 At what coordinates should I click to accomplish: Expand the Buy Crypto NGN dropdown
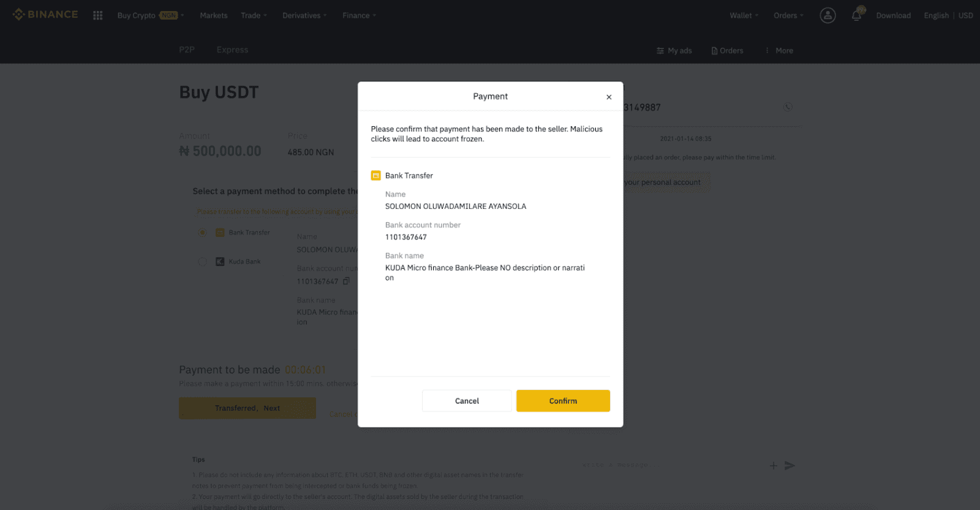(151, 15)
